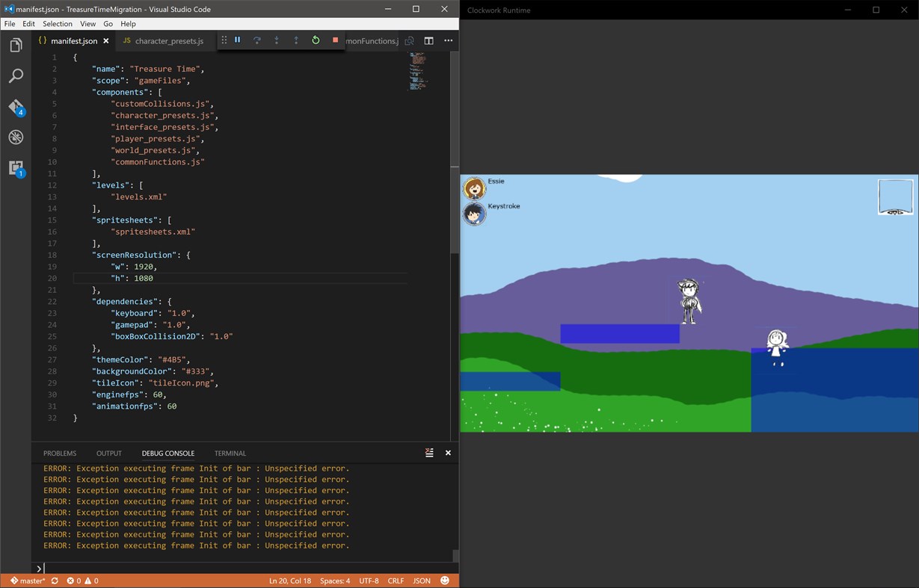This screenshot has height=588, width=919.
Task: Click the small white-haired character in game
Action: point(778,348)
